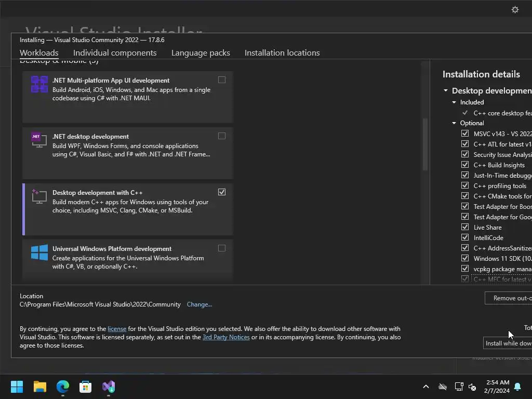The image size is (532, 399).
Task: Click the .NET desktop development workload icon
Action: tap(39, 140)
